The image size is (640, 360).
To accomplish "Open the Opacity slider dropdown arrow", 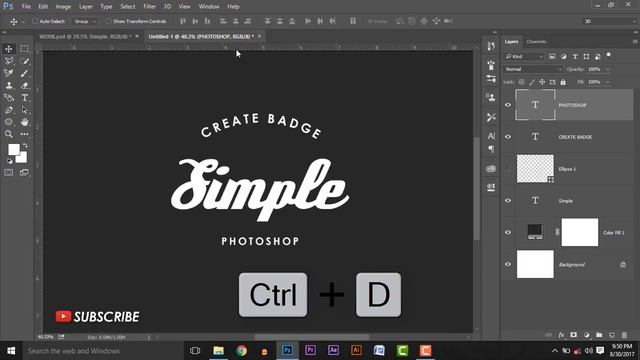I will (608, 69).
